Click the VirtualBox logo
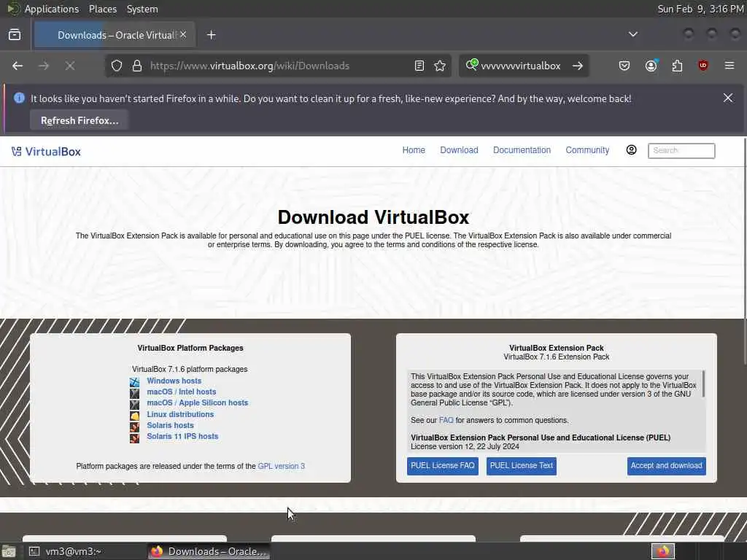The width and height of the screenshot is (747, 560). coord(46,152)
